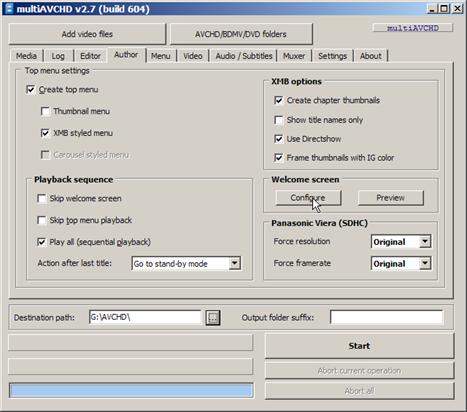Uncheck the XMB styled menu option
The height and width of the screenshot is (412, 467).
click(x=45, y=133)
